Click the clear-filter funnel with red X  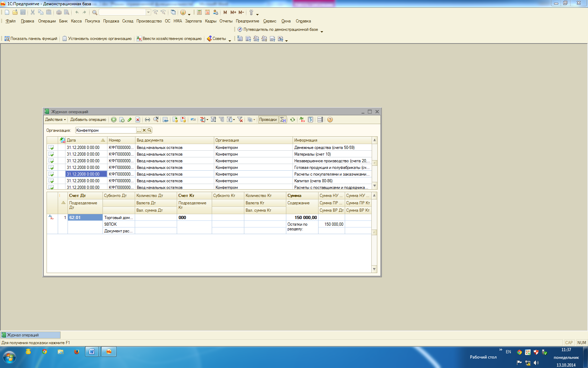point(240,120)
